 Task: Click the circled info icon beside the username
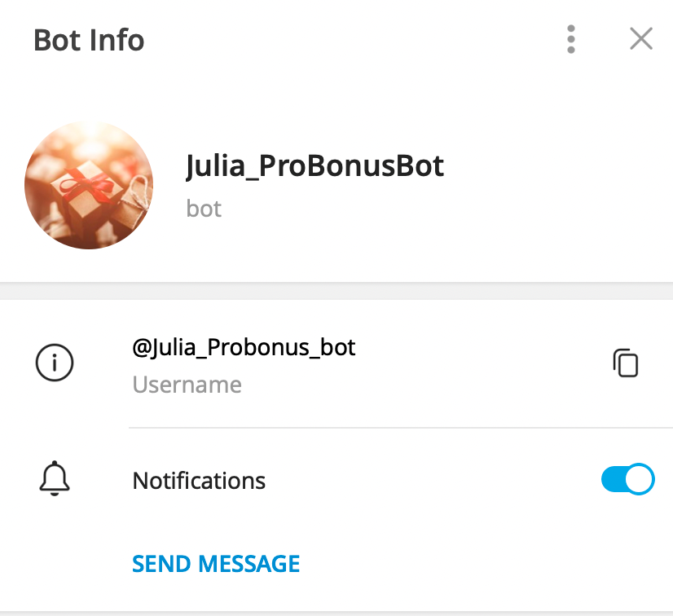click(x=55, y=363)
